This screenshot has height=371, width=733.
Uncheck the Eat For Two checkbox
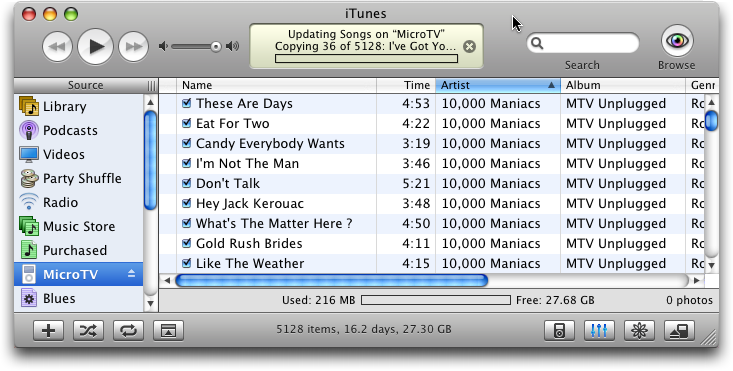[x=187, y=123]
